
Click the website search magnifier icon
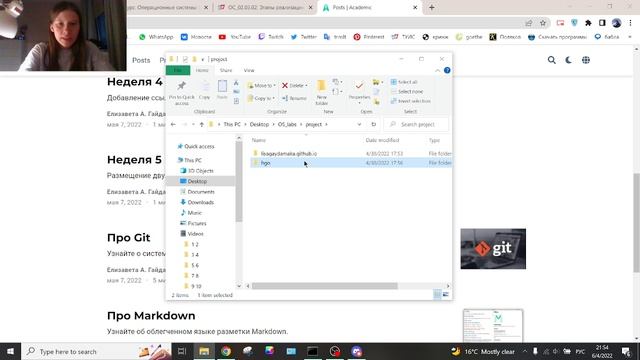pyautogui.click(x=551, y=60)
